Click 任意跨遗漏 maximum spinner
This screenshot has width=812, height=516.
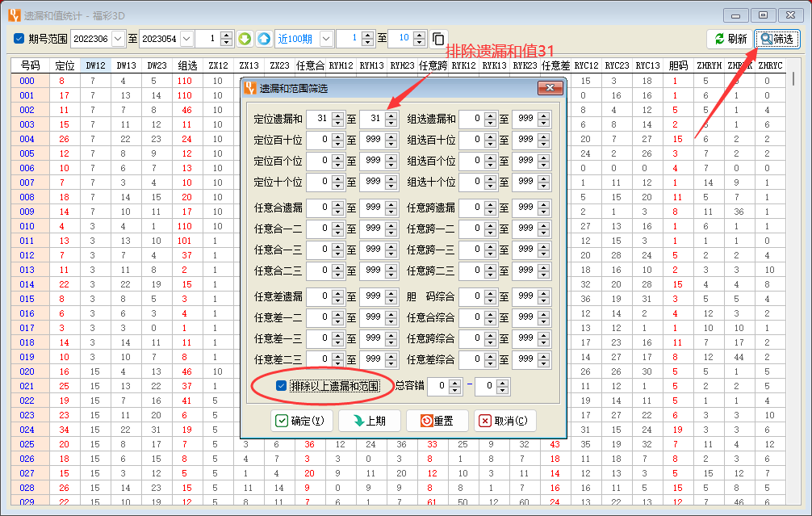click(543, 208)
